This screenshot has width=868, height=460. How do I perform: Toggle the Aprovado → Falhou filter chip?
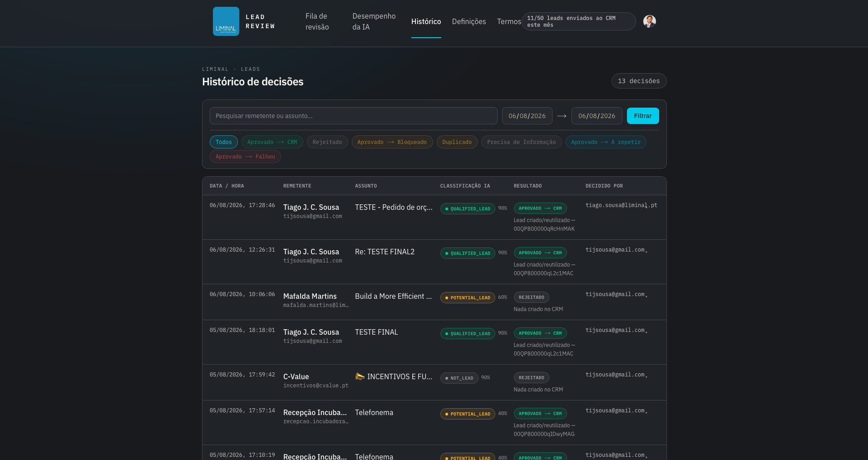246,157
